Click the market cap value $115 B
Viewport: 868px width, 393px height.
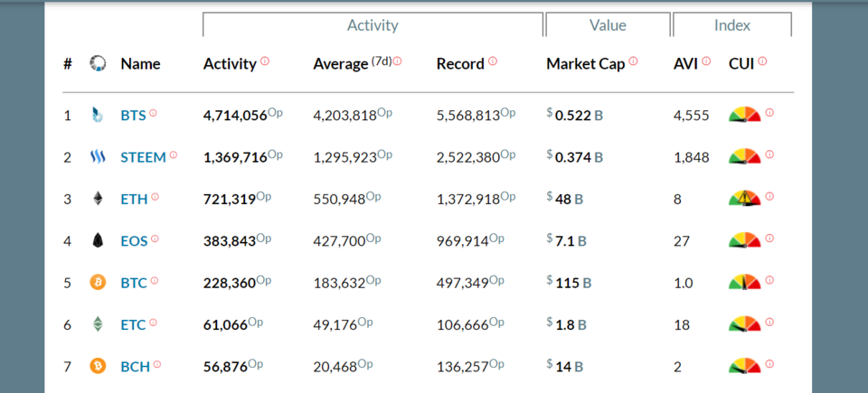pos(569,283)
